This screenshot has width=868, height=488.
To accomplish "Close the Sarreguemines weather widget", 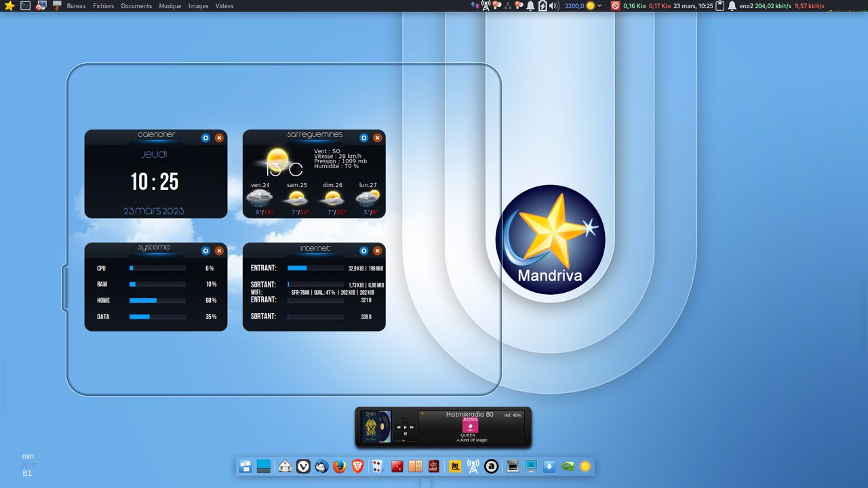I will pos(378,138).
